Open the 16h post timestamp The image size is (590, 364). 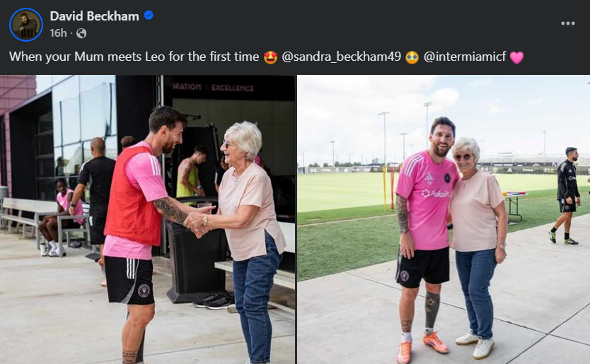[58, 33]
